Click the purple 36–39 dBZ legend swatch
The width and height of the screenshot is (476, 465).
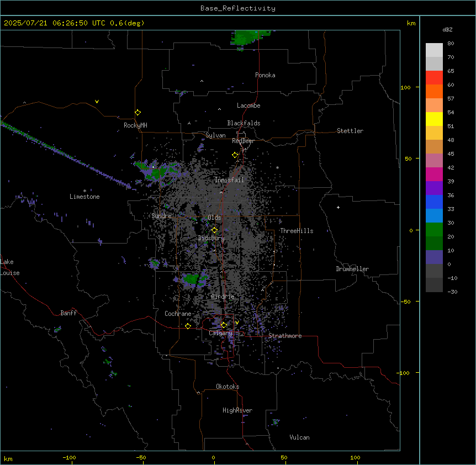(x=434, y=188)
